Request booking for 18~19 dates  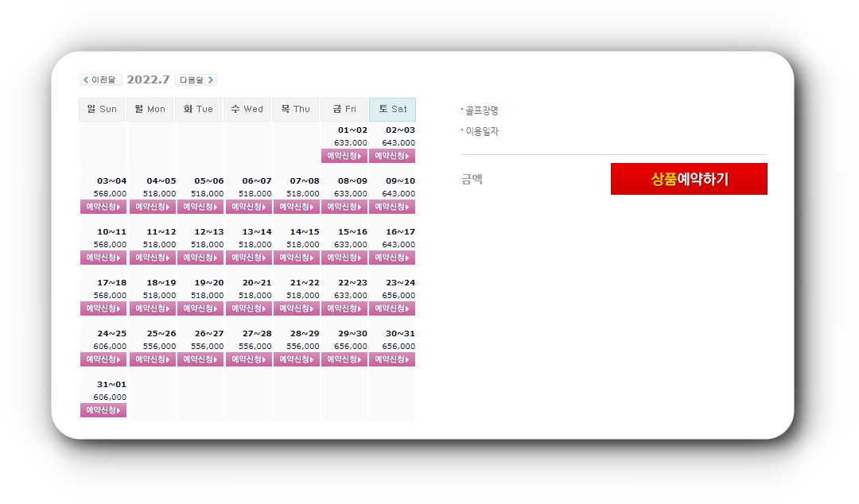(x=152, y=309)
